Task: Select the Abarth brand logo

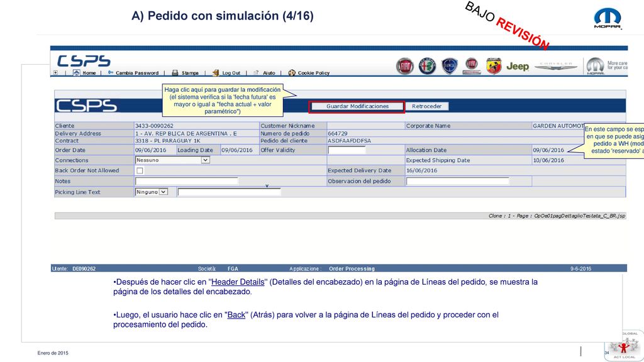Action: pos(494,66)
